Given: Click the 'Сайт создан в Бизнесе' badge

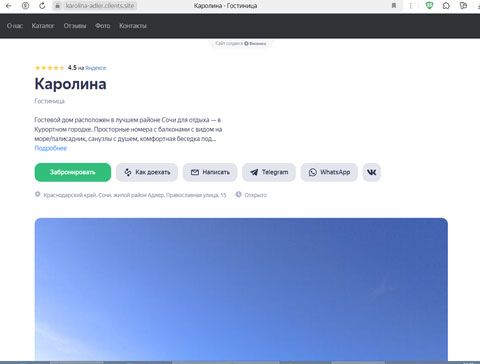Looking at the screenshot, I should pyautogui.click(x=240, y=43).
